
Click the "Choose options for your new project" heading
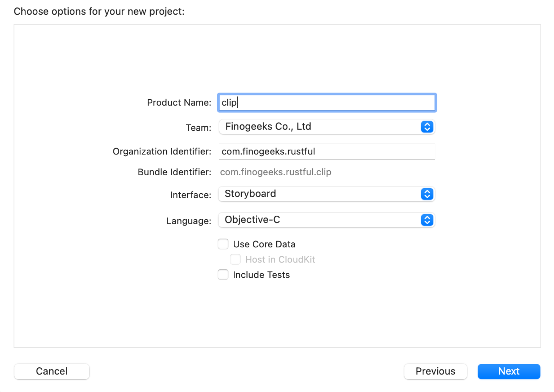pyautogui.click(x=99, y=12)
